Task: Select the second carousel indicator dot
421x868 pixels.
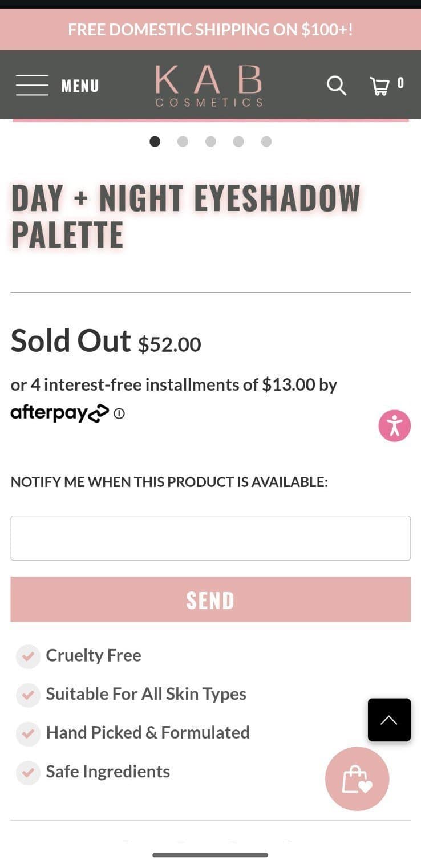Action: pos(183,141)
